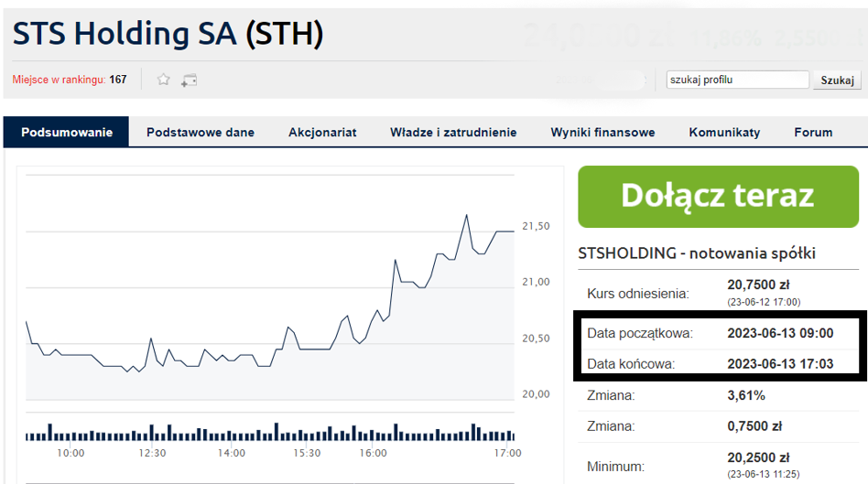Screen dimensions: 868x484
Task: Click the add-to-portfolio icon beside the star
Action: 190,80
